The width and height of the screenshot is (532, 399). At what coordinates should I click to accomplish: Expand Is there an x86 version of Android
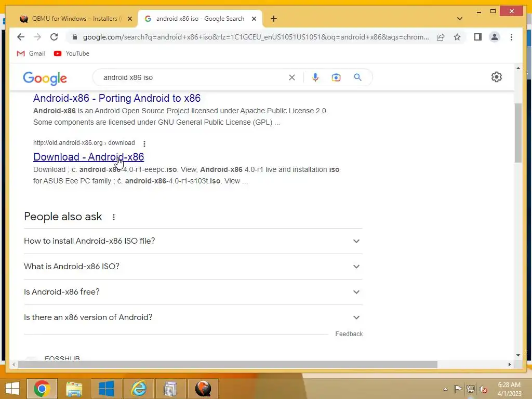click(193, 317)
